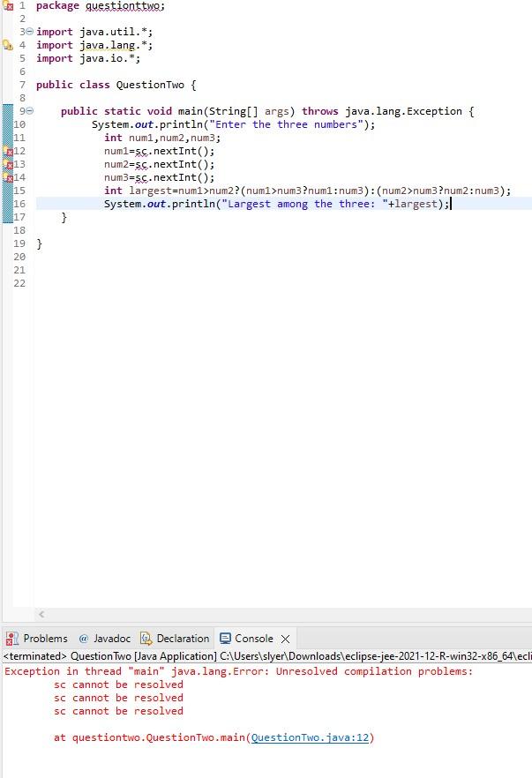Open the Declaration tab
532x778 pixels.
(x=175, y=638)
